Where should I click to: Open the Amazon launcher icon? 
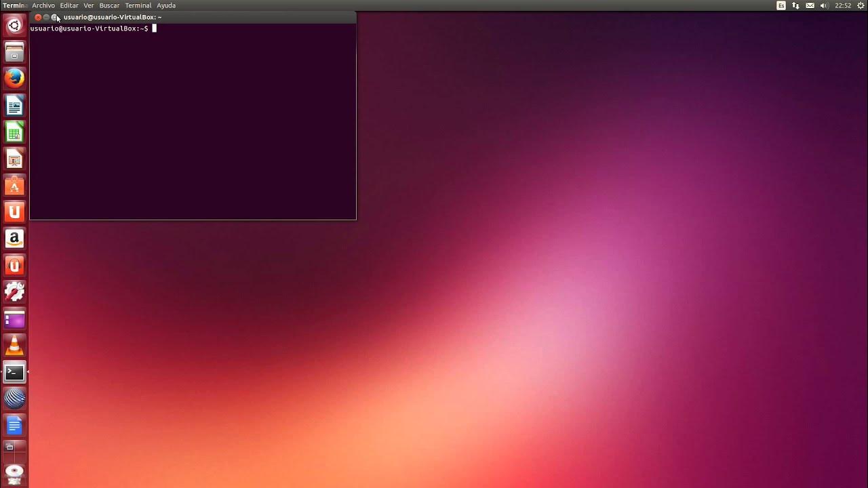[14, 239]
